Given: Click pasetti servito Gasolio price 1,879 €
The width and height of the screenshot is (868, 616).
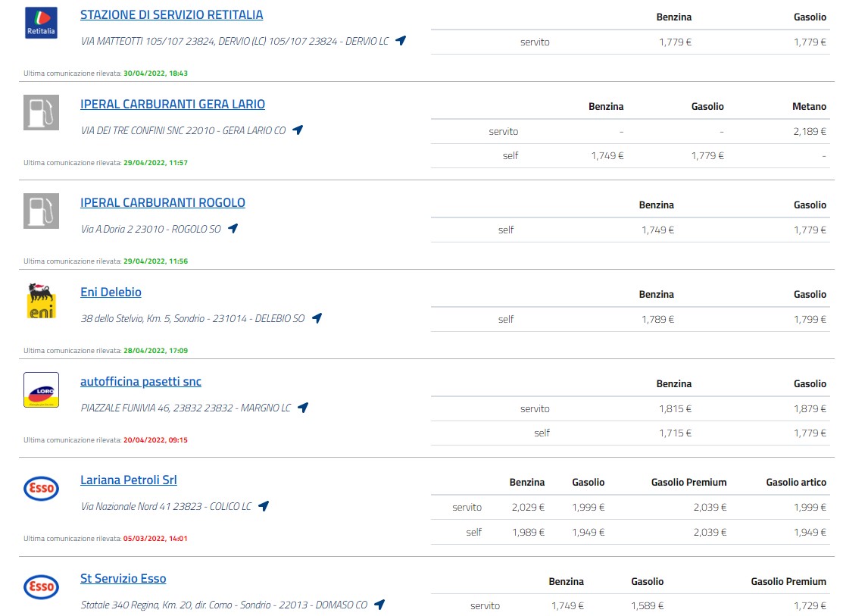Looking at the screenshot, I should tap(810, 409).
